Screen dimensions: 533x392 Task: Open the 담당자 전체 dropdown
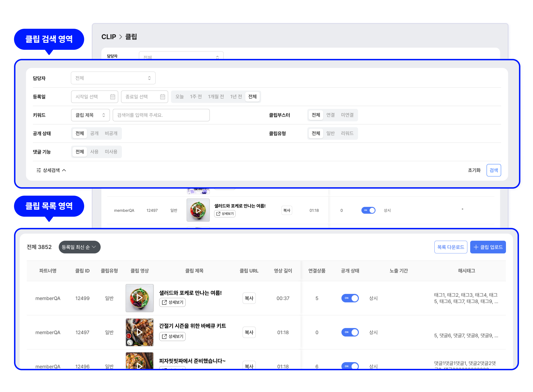113,78
